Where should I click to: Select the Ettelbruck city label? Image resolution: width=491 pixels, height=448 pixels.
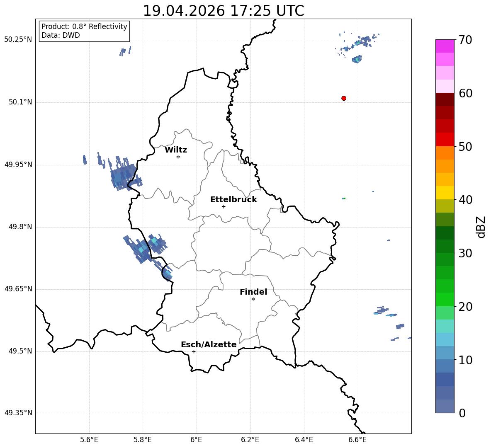(233, 200)
